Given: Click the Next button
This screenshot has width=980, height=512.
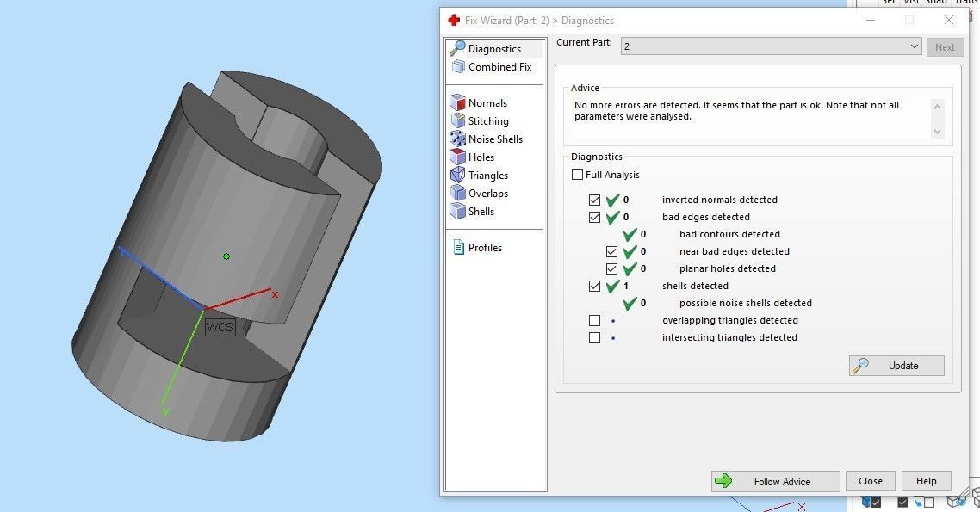Looking at the screenshot, I should (945, 46).
